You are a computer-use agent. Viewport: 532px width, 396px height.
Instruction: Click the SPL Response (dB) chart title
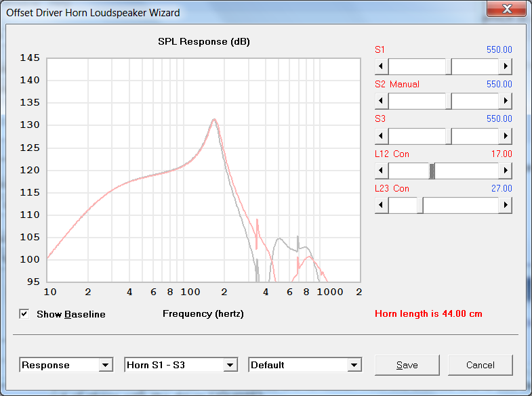click(204, 42)
